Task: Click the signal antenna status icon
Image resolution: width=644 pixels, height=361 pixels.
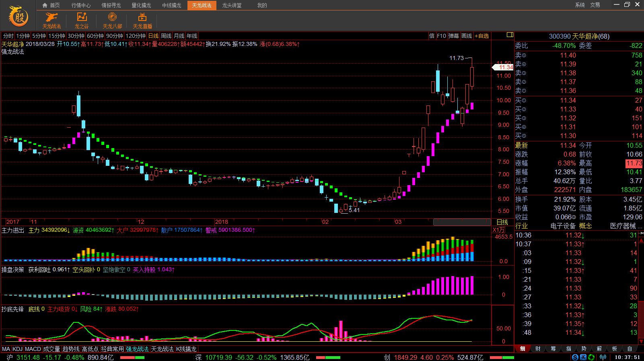Action: pos(603,357)
